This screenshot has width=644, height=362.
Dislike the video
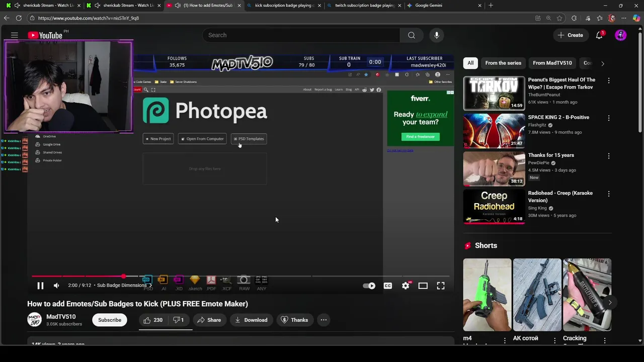(x=178, y=320)
